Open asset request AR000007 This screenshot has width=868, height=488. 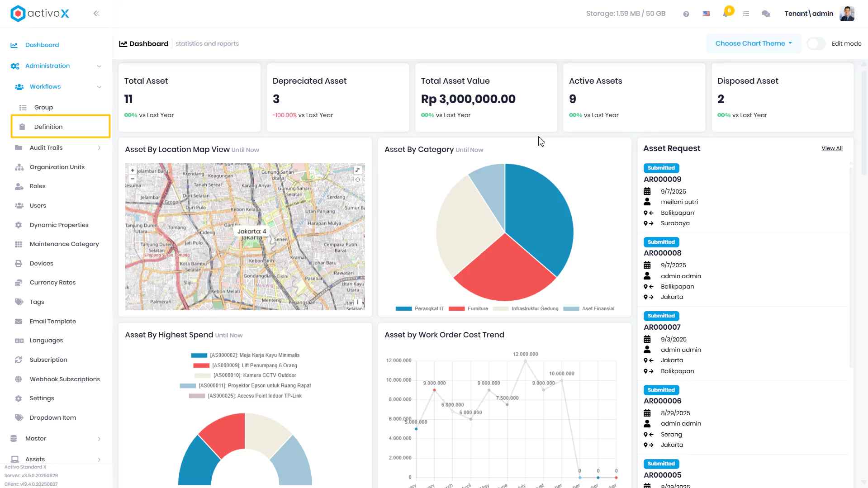[662, 327]
